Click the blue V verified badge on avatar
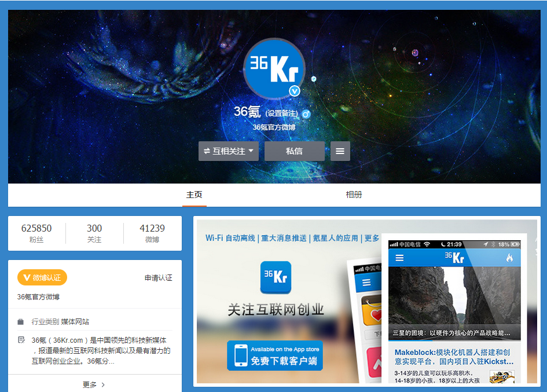 [295, 91]
